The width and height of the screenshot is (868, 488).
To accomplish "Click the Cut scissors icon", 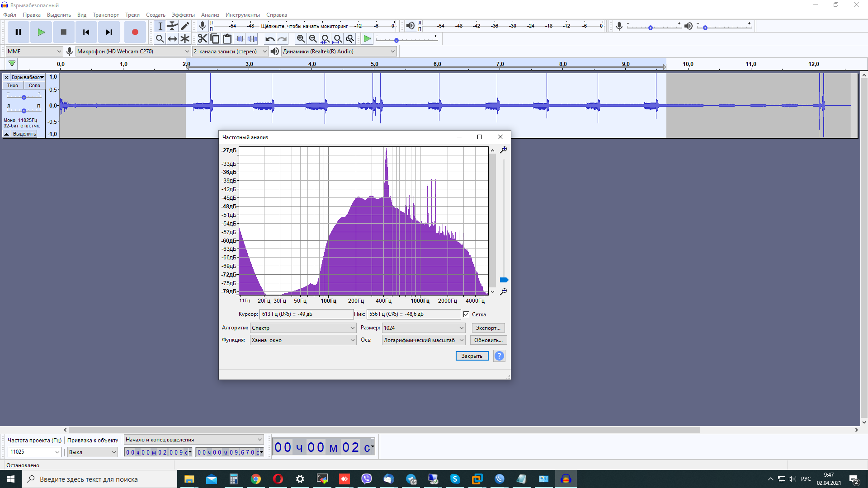I will pos(203,39).
